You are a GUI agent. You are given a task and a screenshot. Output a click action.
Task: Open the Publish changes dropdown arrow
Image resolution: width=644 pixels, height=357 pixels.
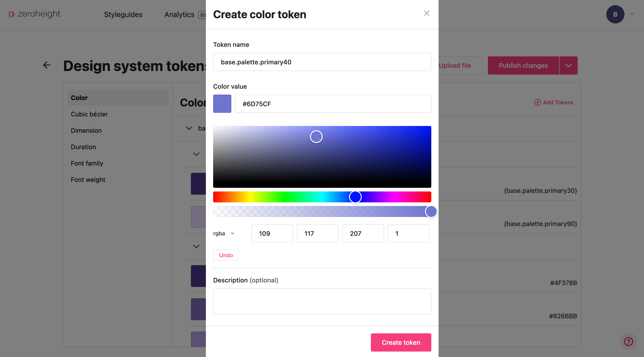point(568,65)
